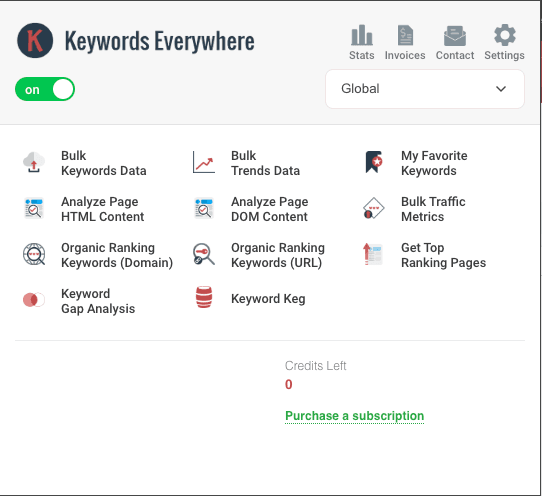Viewport: 542px width, 496px height.
Task: Open the Bulk Traffic Metrics link
Action: (433, 209)
